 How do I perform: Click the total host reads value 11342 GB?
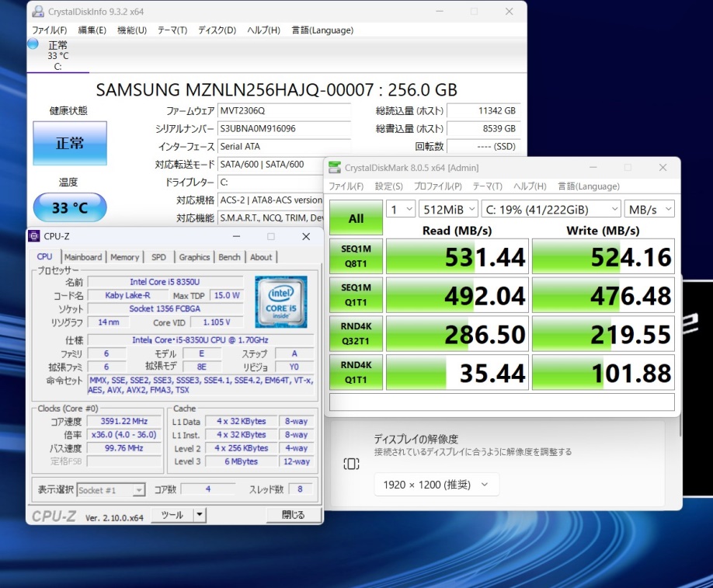(x=483, y=110)
